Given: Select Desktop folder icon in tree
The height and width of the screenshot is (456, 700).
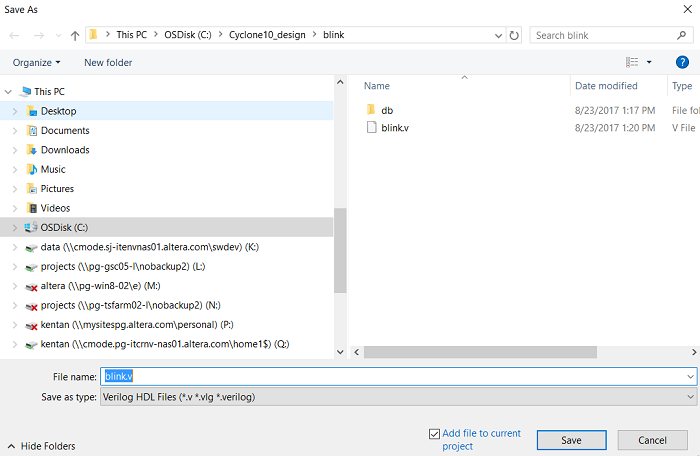Looking at the screenshot, I should coord(32,111).
